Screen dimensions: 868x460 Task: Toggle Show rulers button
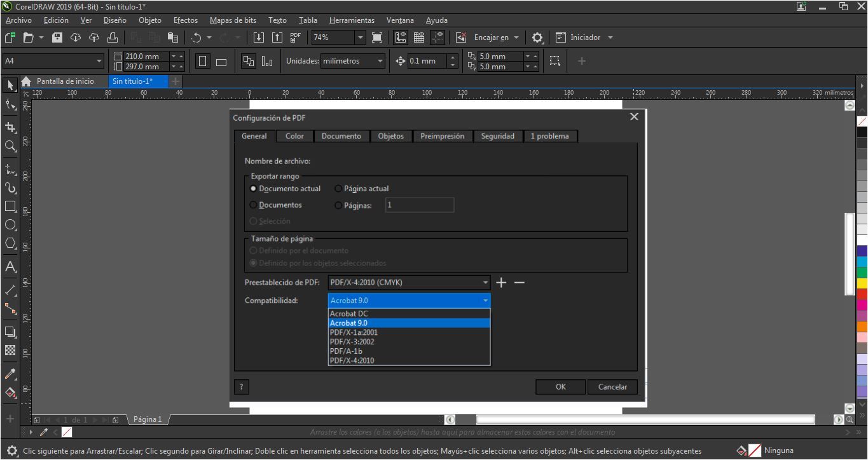[401, 37]
